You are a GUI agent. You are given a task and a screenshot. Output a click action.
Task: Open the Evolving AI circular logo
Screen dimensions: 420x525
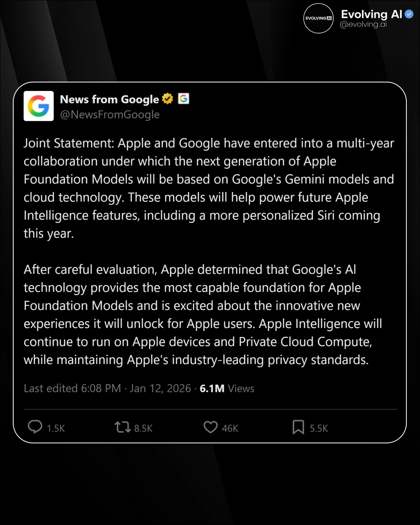pos(318,18)
